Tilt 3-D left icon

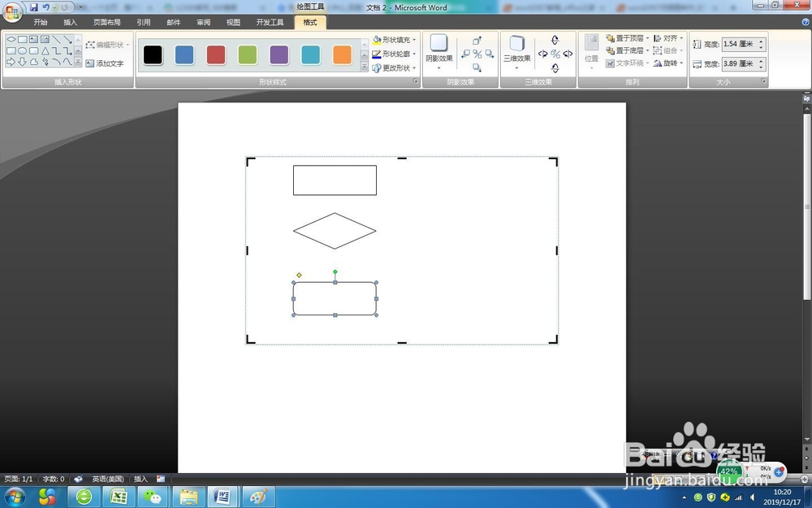tap(542, 54)
